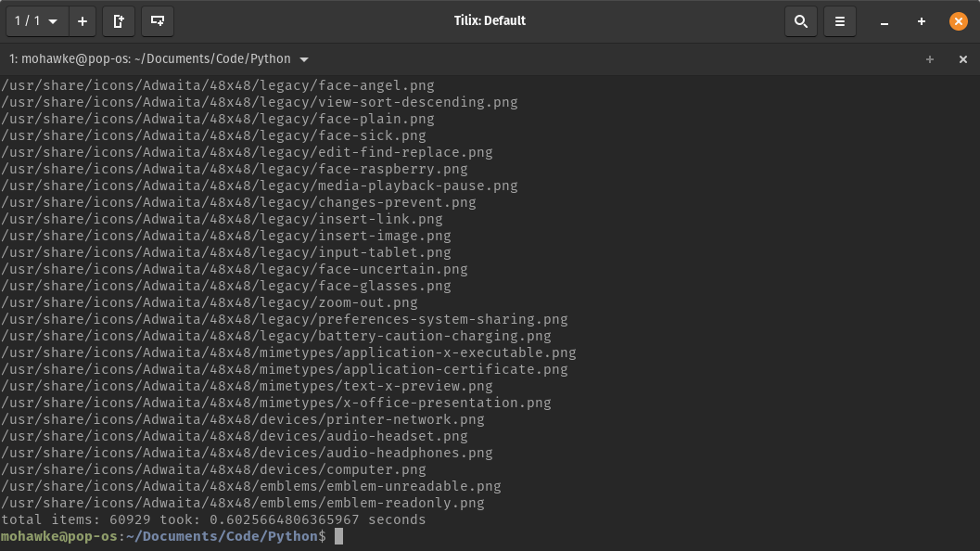
Task: Open the 1 / 1 session switcher dropdown
Action: (x=36, y=20)
